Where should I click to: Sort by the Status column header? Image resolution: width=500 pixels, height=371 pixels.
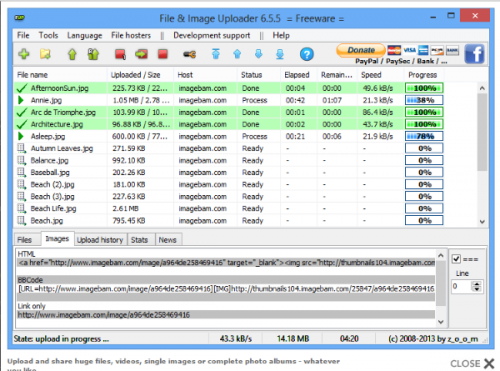[259, 75]
